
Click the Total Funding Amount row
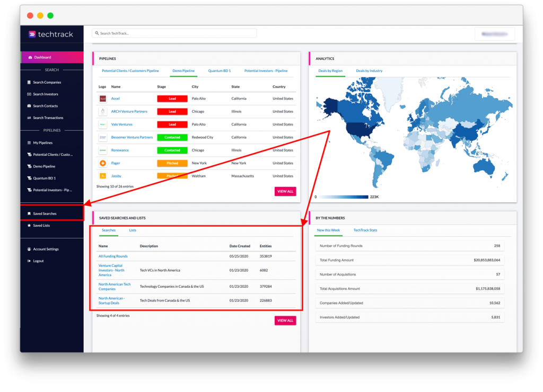click(x=410, y=260)
